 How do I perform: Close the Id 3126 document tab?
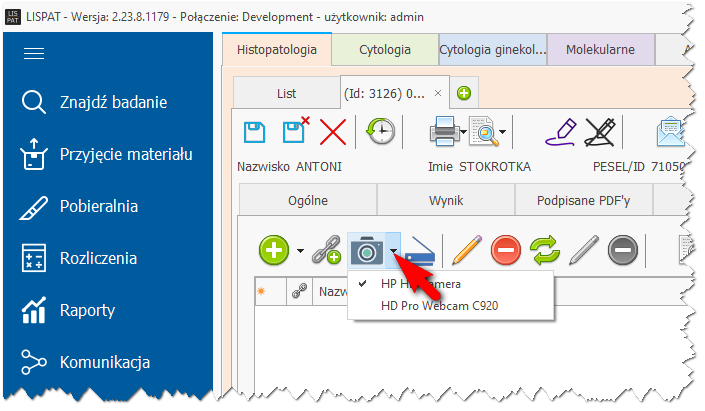pyautogui.click(x=438, y=93)
